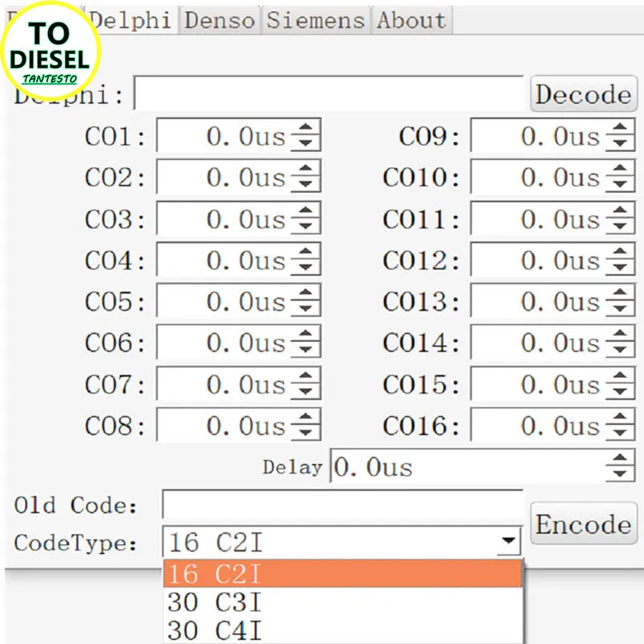The width and height of the screenshot is (644, 644).
Task: Decrease the C02 value with down arrow
Action: 304,184
